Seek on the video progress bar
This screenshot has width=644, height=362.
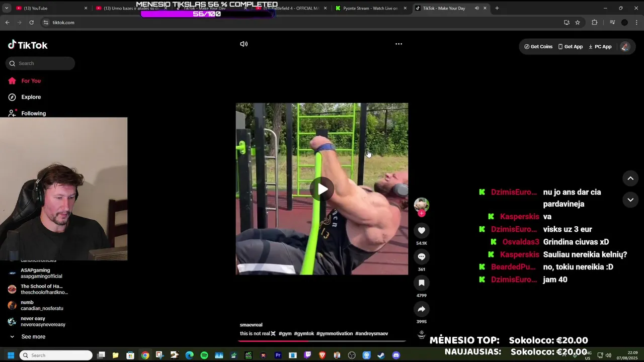(322, 341)
